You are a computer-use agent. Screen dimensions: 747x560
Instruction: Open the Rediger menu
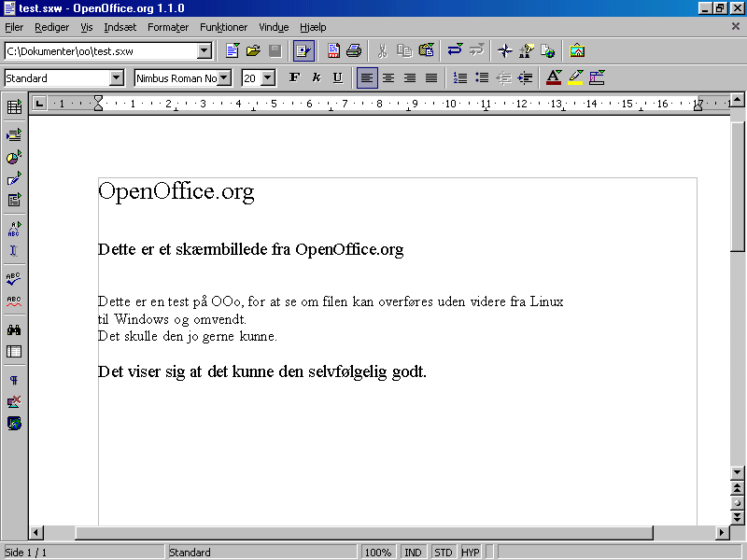[x=52, y=27]
